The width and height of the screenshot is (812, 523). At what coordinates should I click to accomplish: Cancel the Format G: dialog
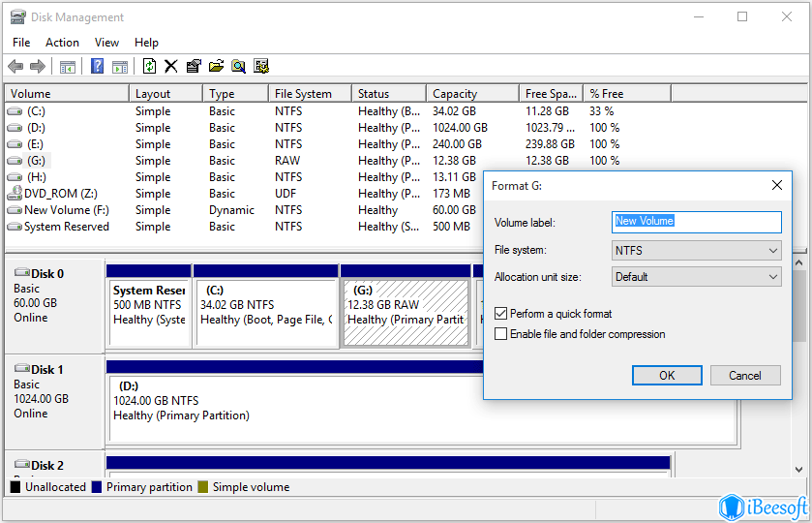coord(744,376)
